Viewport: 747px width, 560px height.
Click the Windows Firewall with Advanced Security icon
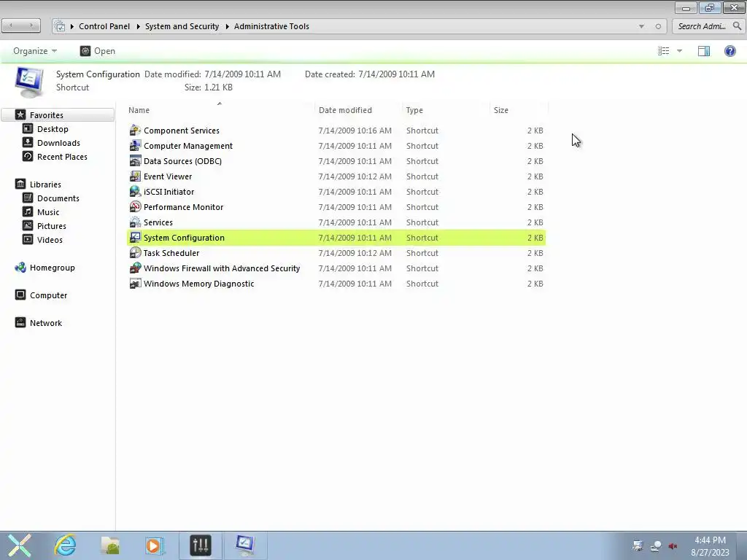(x=135, y=268)
